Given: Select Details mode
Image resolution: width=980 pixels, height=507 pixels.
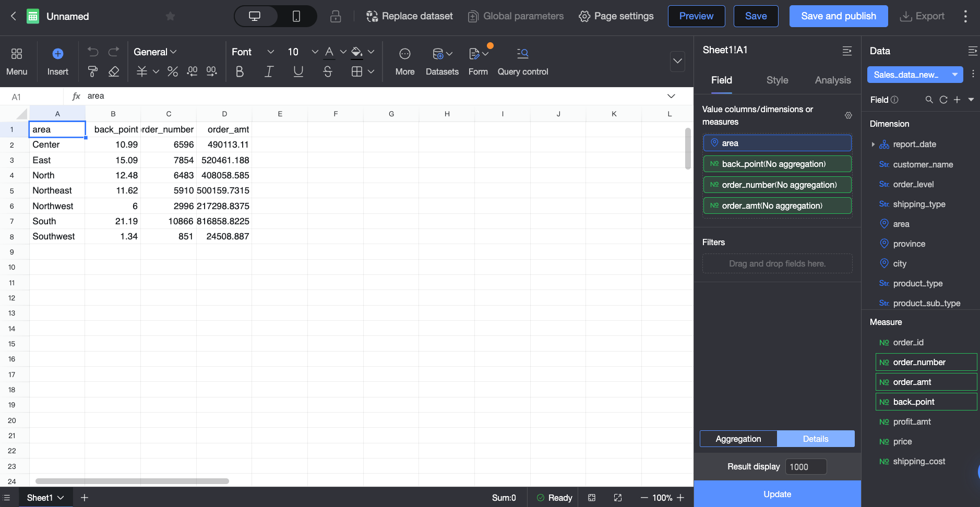Looking at the screenshot, I should tap(816, 439).
